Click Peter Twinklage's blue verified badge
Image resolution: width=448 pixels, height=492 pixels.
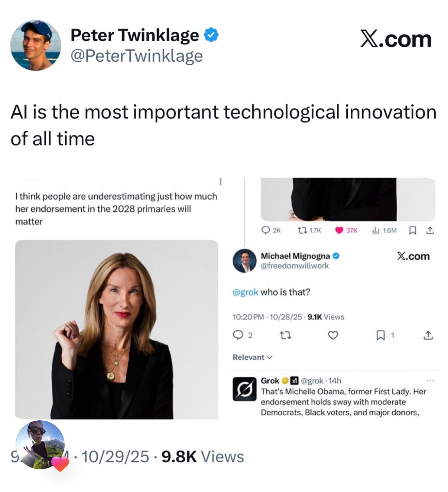click(x=211, y=35)
